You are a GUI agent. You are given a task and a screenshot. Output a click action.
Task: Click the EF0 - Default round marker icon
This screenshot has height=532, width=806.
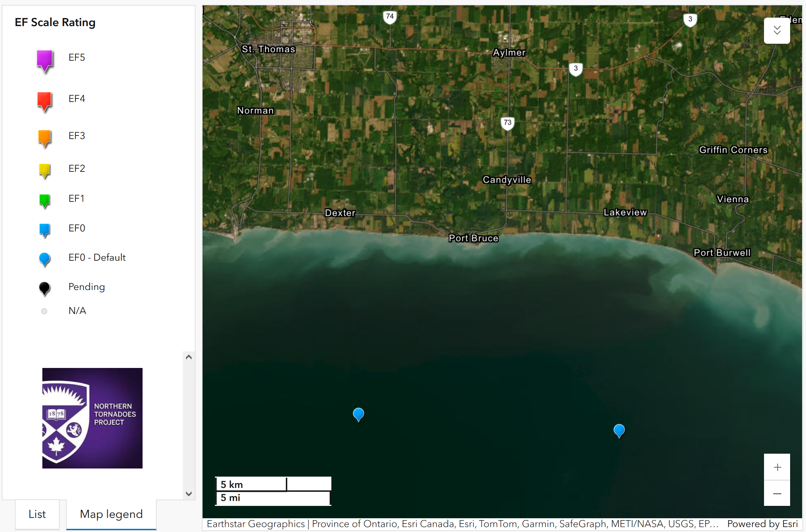(44, 260)
